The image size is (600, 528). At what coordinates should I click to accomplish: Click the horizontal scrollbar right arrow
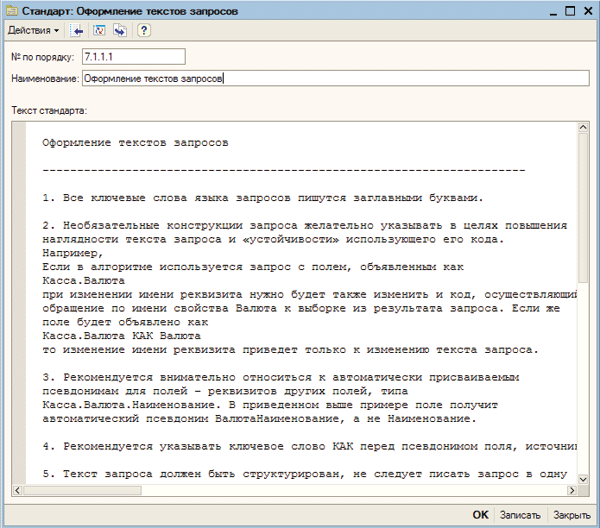pyautogui.click(x=572, y=490)
